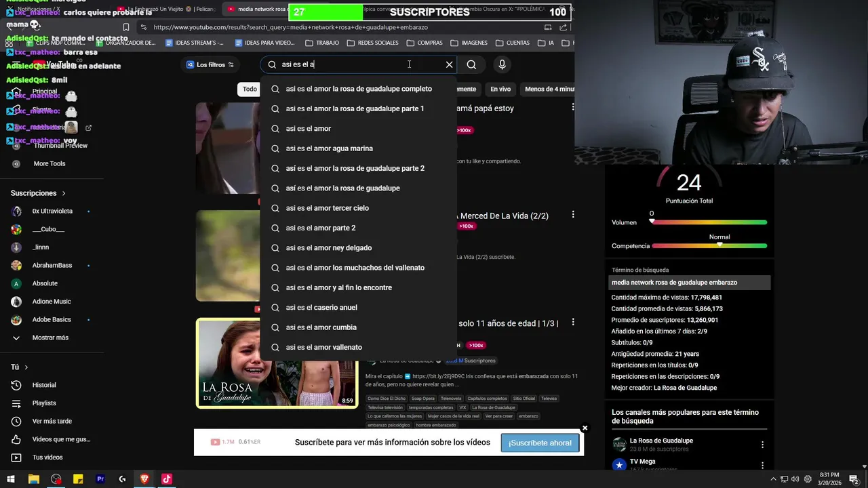Open the Adione Music subscription channel
The width and height of the screenshot is (868, 488).
tap(52, 302)
